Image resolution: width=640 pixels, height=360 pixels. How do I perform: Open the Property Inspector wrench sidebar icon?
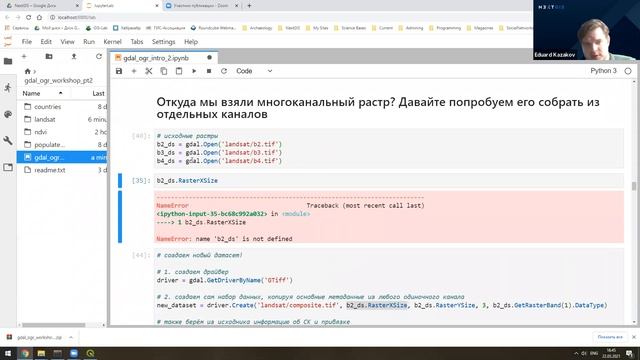(x=8, y=141)
